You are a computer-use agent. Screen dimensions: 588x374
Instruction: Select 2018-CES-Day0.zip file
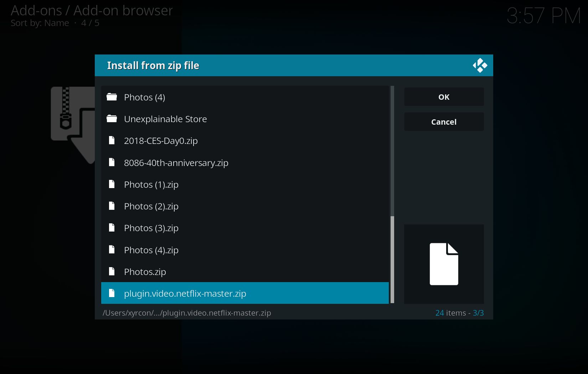point(245,141)
